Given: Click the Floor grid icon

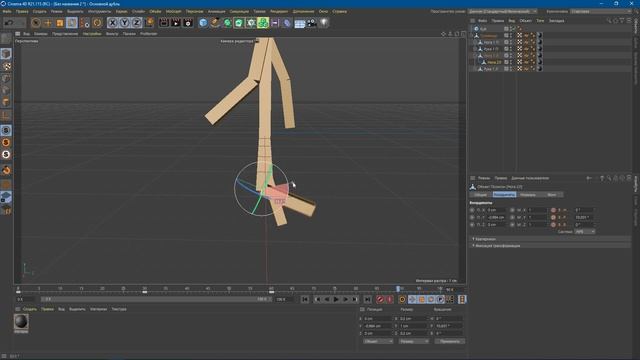Looking at the screenshot, I should (300, 23).
